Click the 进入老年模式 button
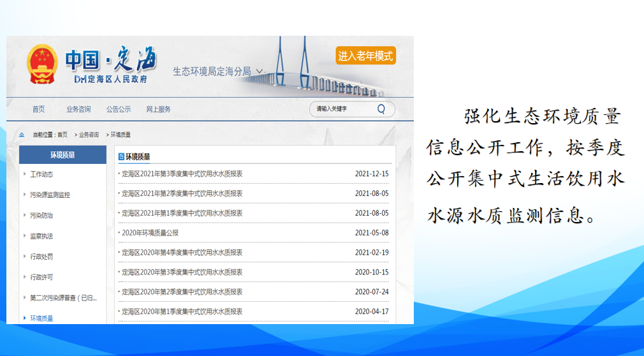Viewport: 644px width, 356px height. 365,56
